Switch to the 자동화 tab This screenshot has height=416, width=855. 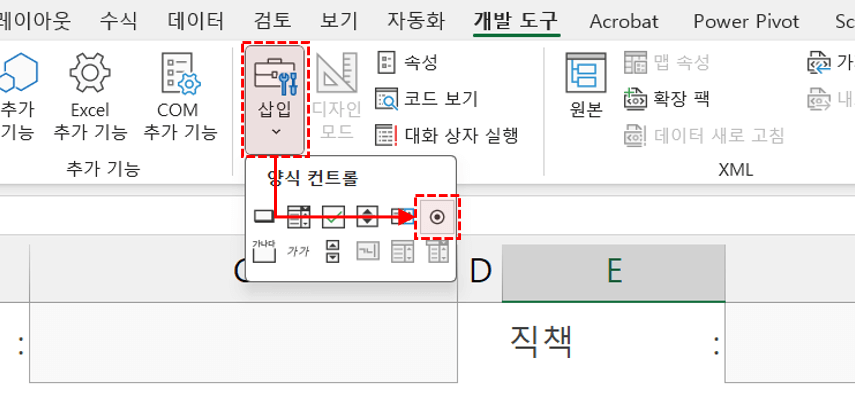pos(416,21)
